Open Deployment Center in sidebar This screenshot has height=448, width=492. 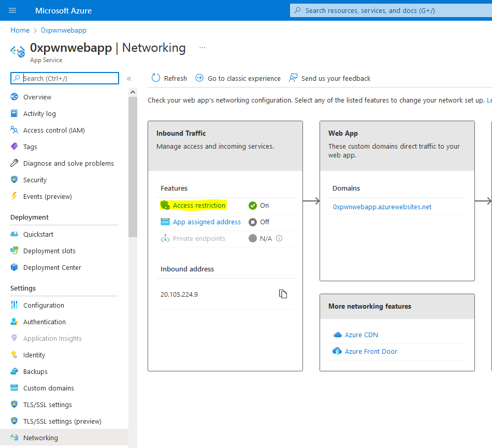point(52,268)
